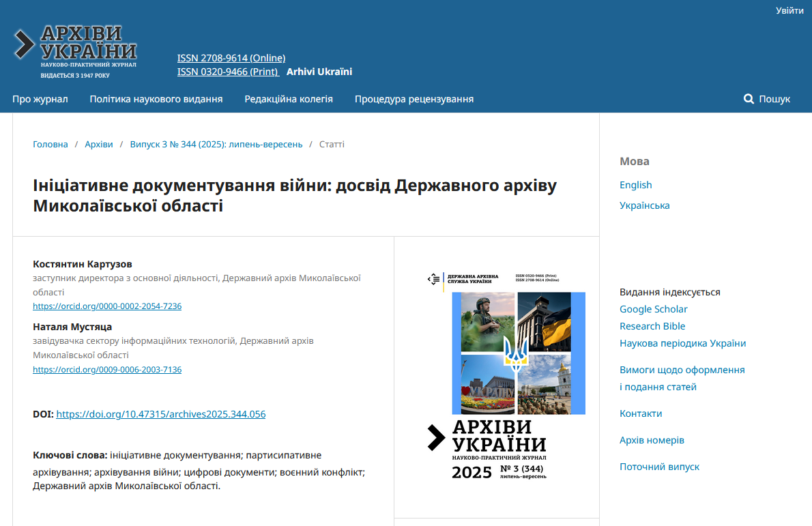Switch language to Українська
The image size is (812, 526).
644,205
